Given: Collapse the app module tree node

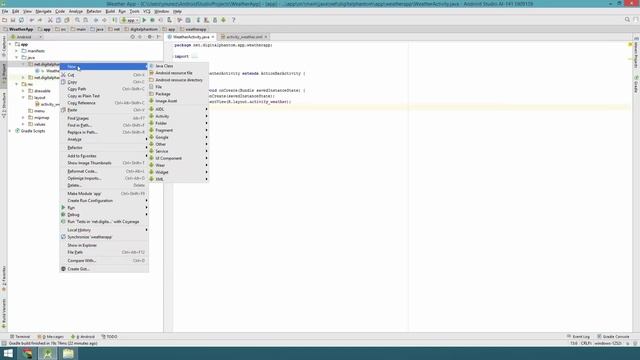Looking at the screenshot, I should [x=10, y=44].
